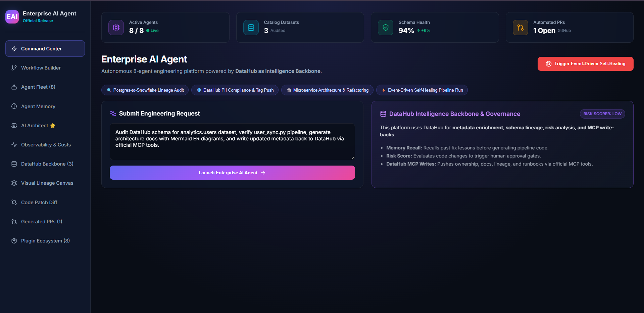This screenshot has width=644, height=313.
Task: Choose the Postgres-to-Snowflake Lineage Audit preset
Action: pyautogui.click(x=145, y=90)
